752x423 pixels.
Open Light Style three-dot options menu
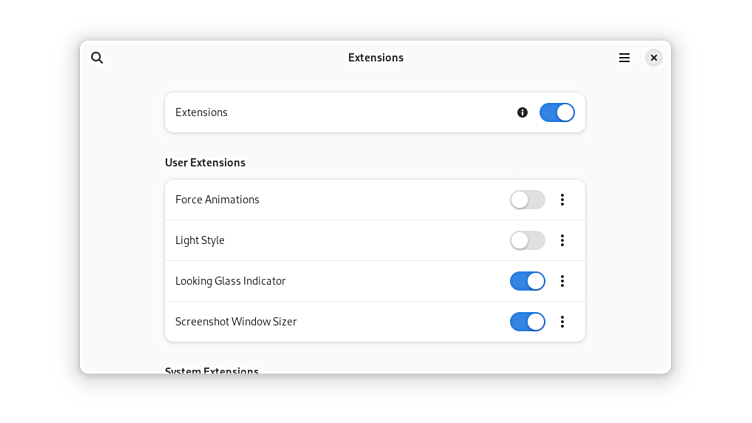coord(562,241)
